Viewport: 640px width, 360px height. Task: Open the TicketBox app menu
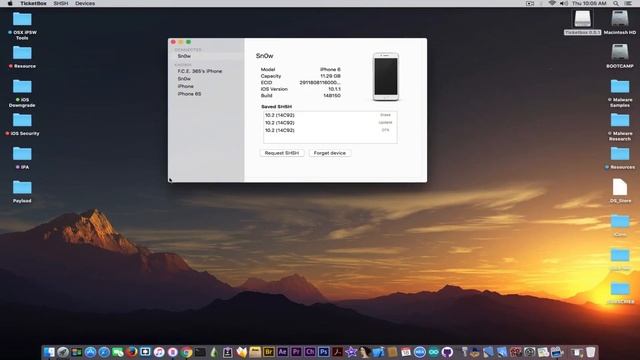[x=33, y=3]
